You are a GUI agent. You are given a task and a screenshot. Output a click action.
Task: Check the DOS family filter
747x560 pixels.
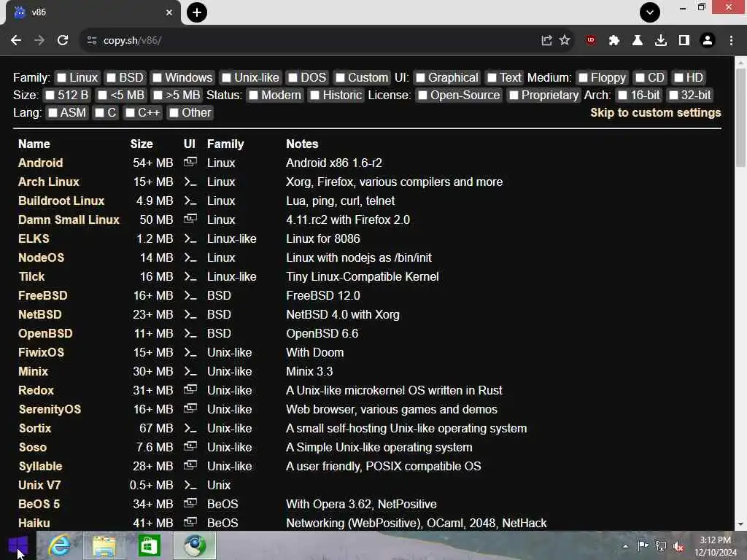293,77
